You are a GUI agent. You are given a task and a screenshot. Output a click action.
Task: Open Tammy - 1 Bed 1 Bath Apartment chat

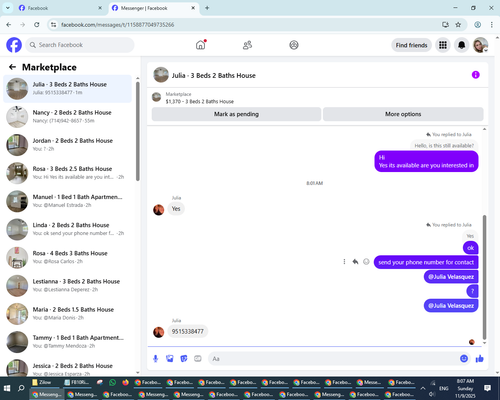point(67,342)
